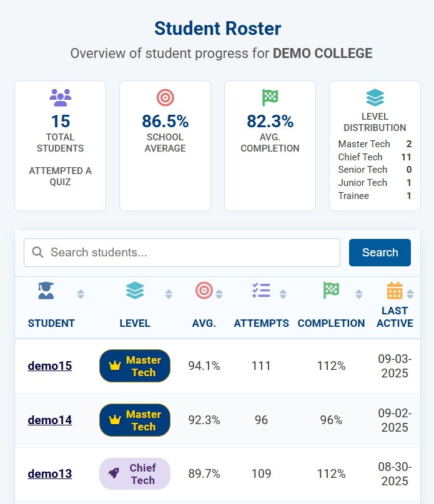Click the Master Tech badge for demo15

coord(135,366)
